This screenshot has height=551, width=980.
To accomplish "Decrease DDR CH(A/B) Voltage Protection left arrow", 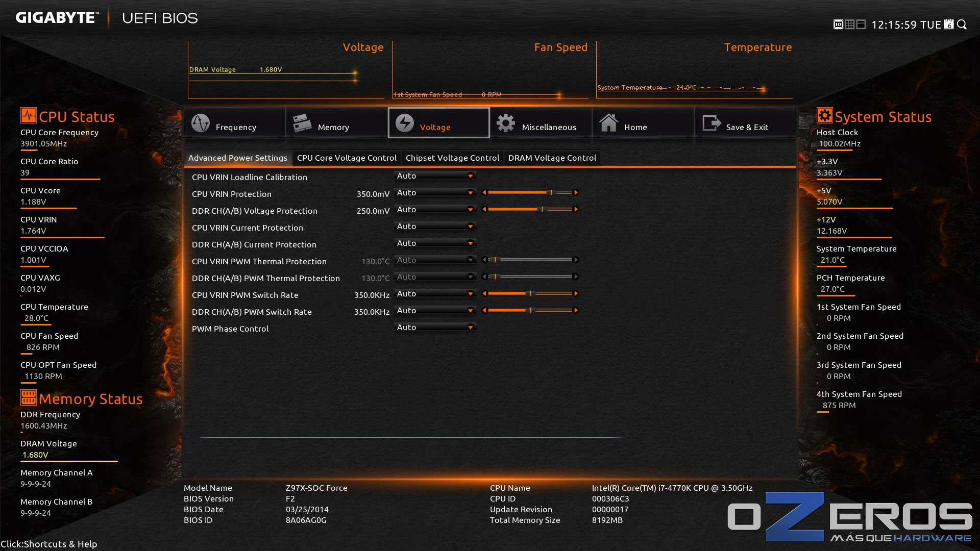I will click(x=484, y=209).
